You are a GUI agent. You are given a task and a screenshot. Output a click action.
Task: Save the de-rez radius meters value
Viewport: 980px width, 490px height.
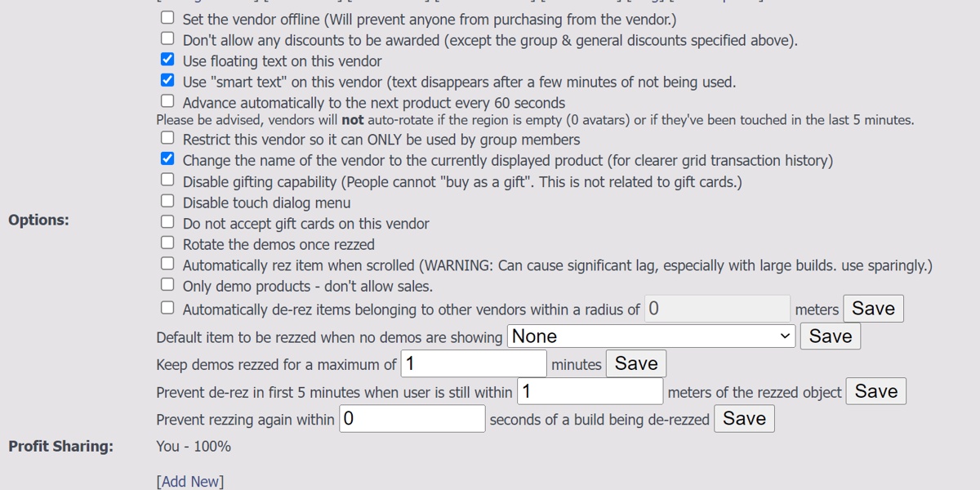point(873,309)
